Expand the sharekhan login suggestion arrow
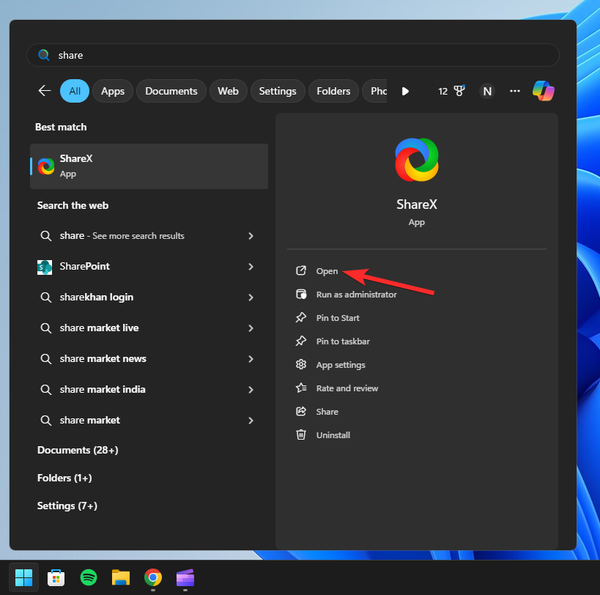This screenshot has width=600, height=595. [x=251, y=297]
